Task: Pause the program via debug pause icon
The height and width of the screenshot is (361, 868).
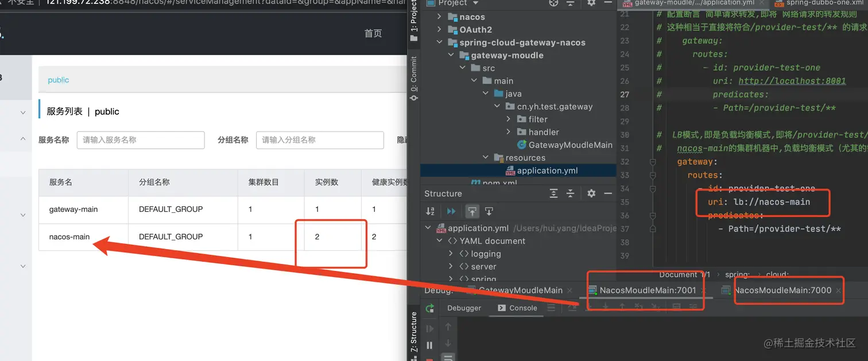Action: 429,345
